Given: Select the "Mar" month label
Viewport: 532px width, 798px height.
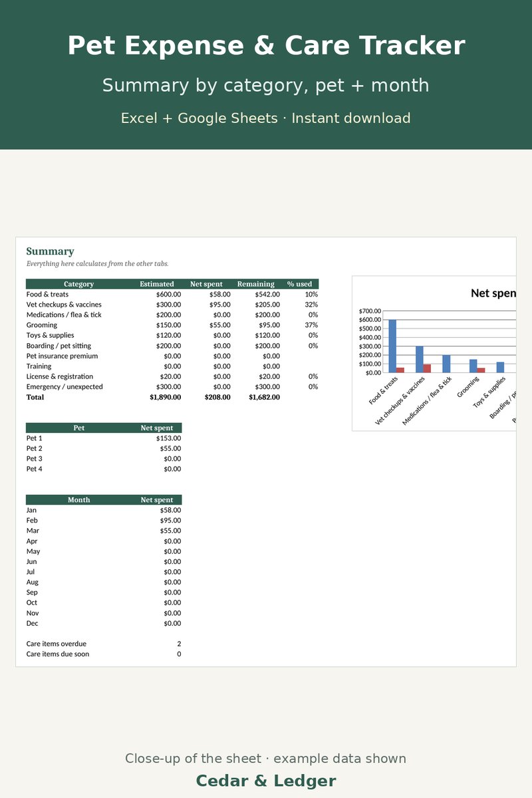Looking at the screenshot, I should click(33, 531).
